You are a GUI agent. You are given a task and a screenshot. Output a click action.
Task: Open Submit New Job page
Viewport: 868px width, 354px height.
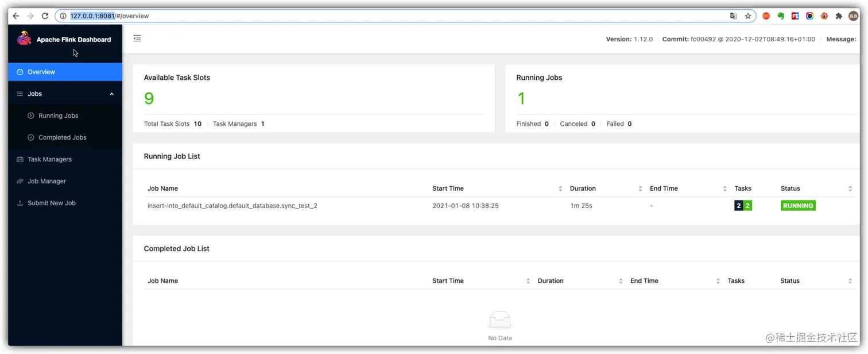click(65, 203)
